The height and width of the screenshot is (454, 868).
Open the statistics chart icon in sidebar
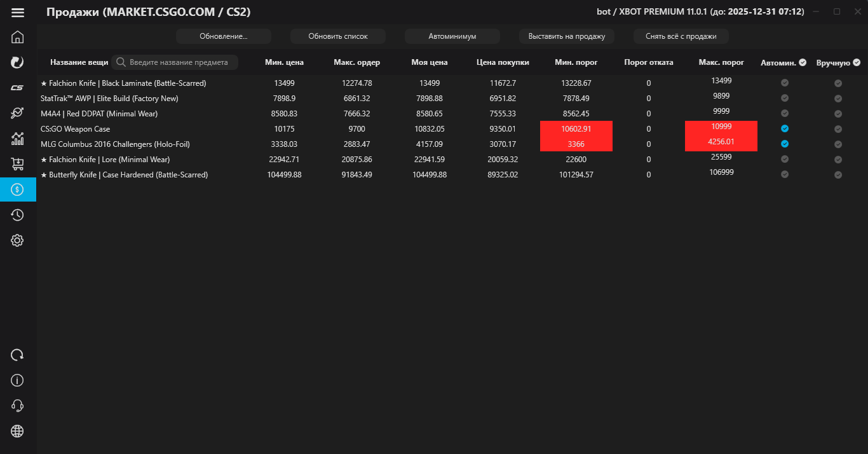[x=18, y=139]
